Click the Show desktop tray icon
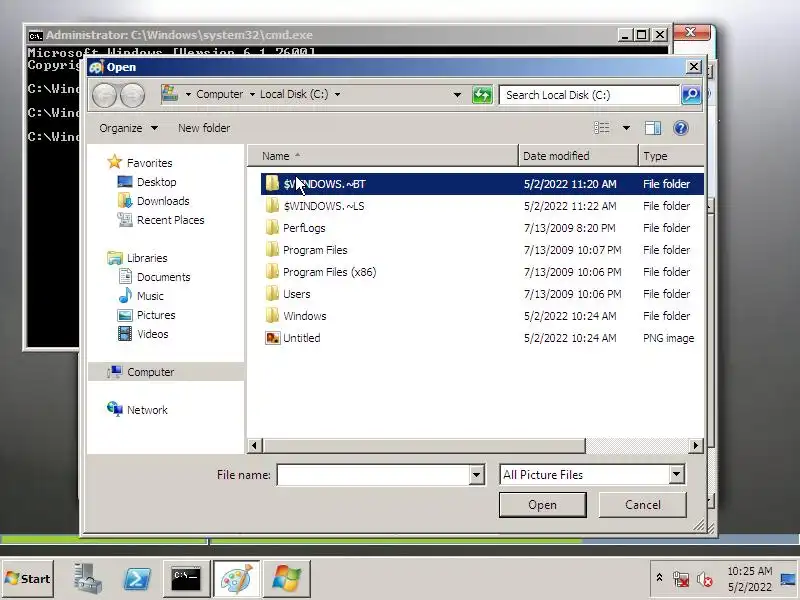This screenshot has width=800, height=600. [788, 579]
